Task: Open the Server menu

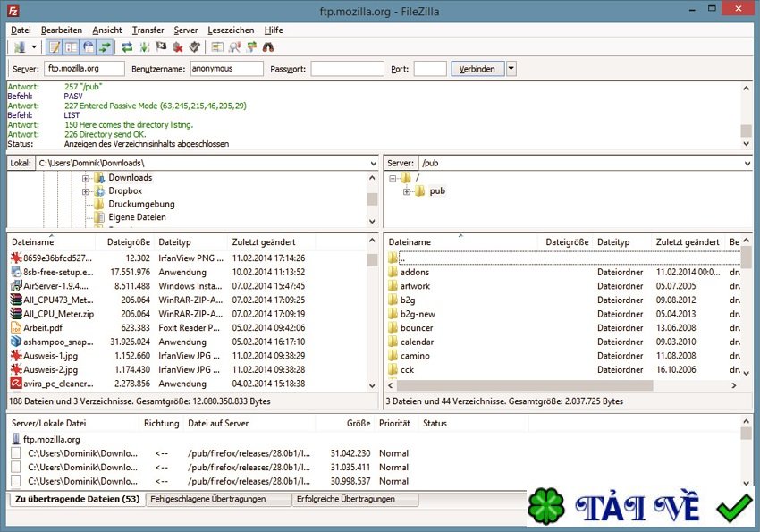Action: [185, 30]
